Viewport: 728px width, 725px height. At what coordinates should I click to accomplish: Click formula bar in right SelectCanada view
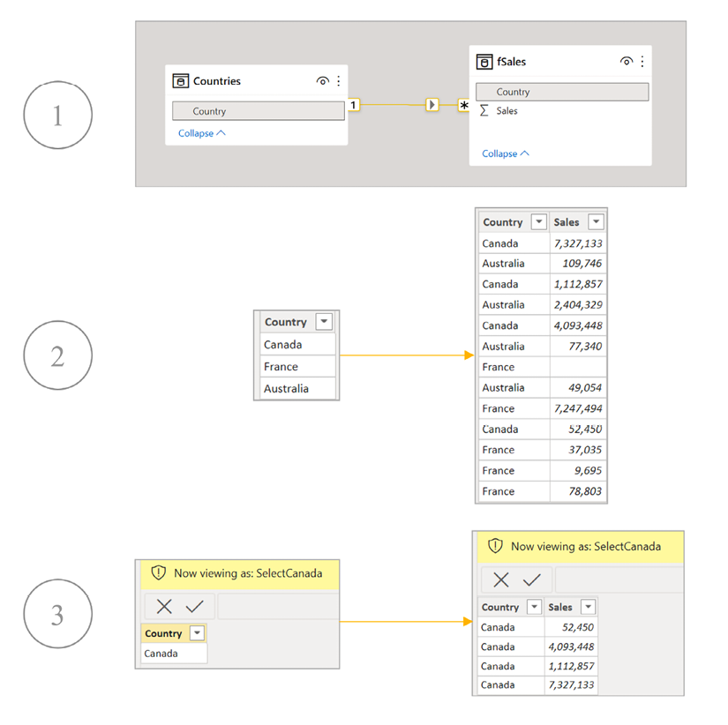(619, 579)
